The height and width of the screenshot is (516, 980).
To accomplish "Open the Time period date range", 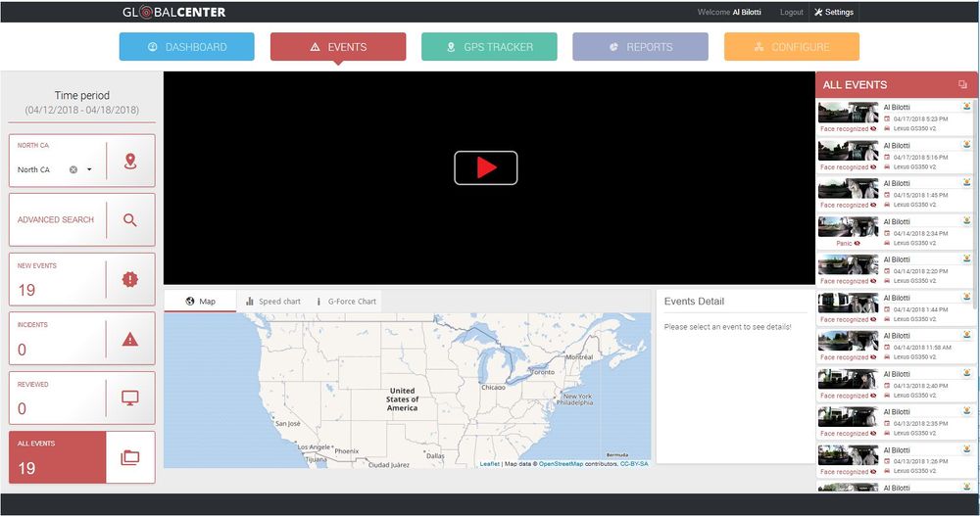I will point(81,110).
